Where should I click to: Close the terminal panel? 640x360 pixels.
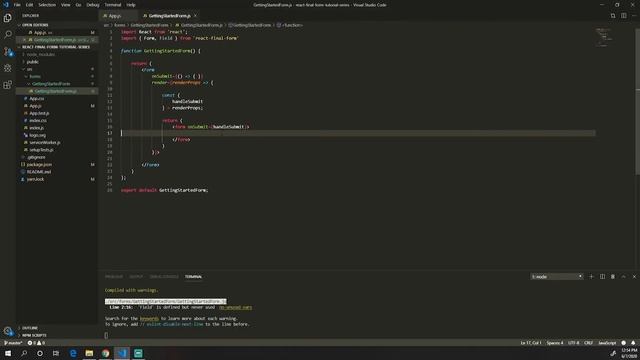coord(634,277)
